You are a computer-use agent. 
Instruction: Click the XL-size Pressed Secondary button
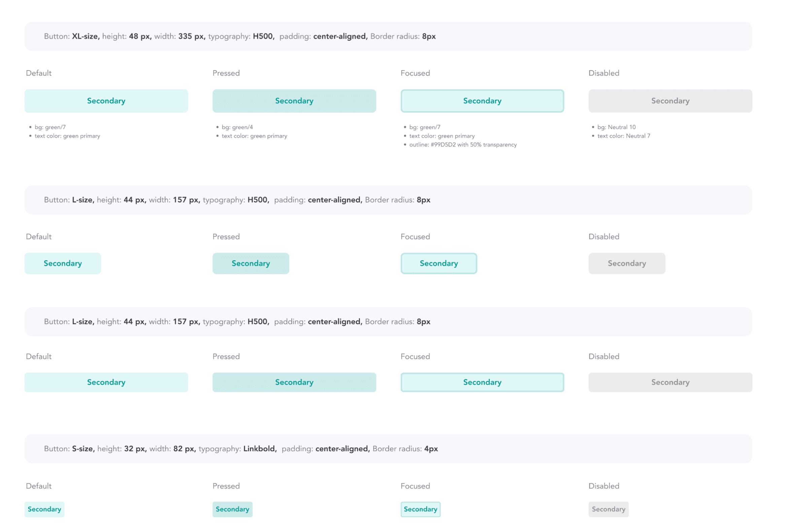[294, 101]
